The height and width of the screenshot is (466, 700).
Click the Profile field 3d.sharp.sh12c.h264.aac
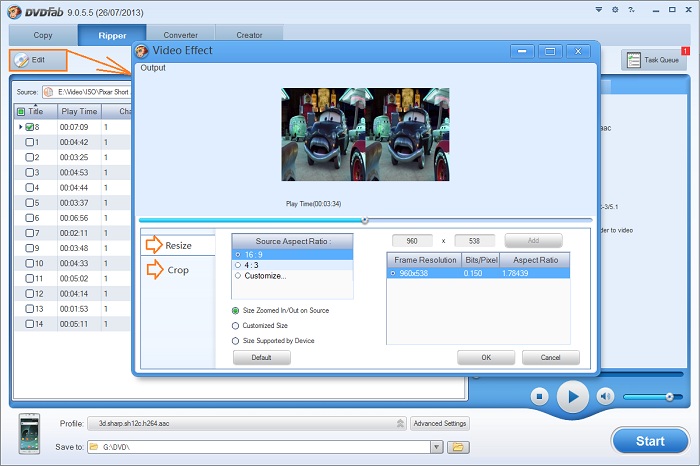[247, 423]
